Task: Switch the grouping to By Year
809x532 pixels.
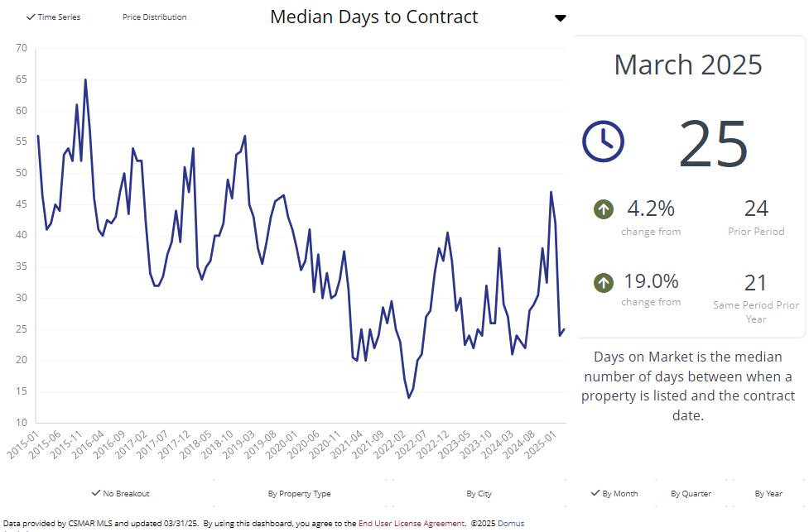Action: 768,494
